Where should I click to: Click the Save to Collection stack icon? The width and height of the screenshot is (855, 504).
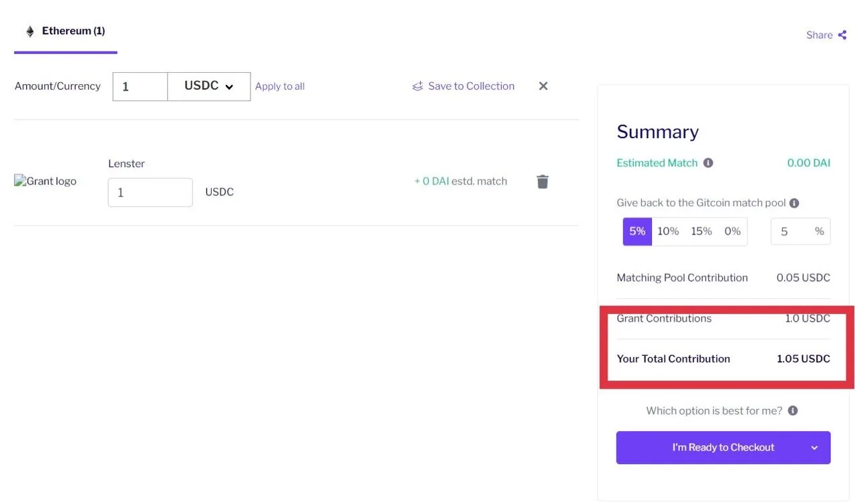417,86
